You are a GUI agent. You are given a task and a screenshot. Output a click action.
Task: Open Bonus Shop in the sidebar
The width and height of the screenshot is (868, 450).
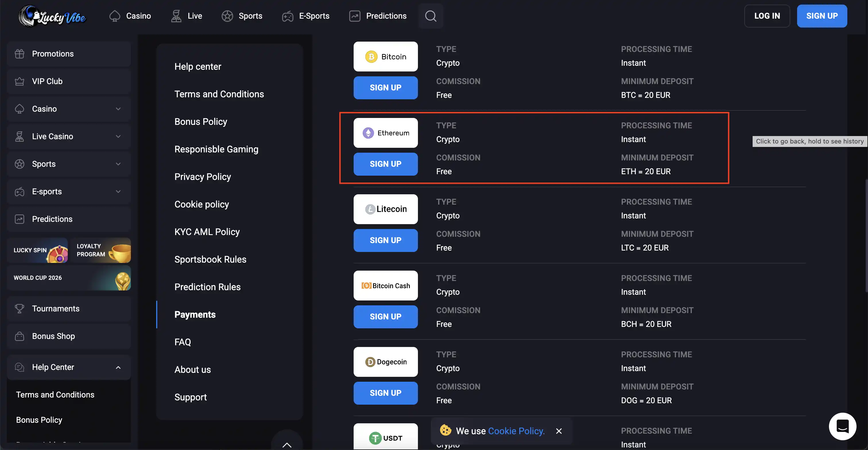69,336
